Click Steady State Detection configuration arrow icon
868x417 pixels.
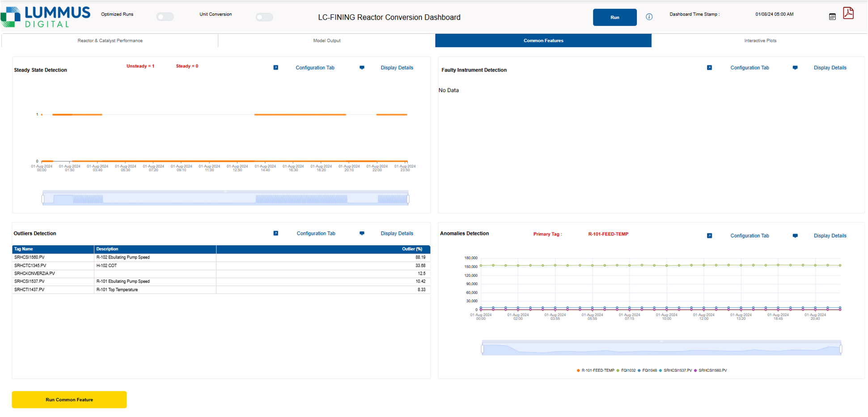(x=276, y=68)
